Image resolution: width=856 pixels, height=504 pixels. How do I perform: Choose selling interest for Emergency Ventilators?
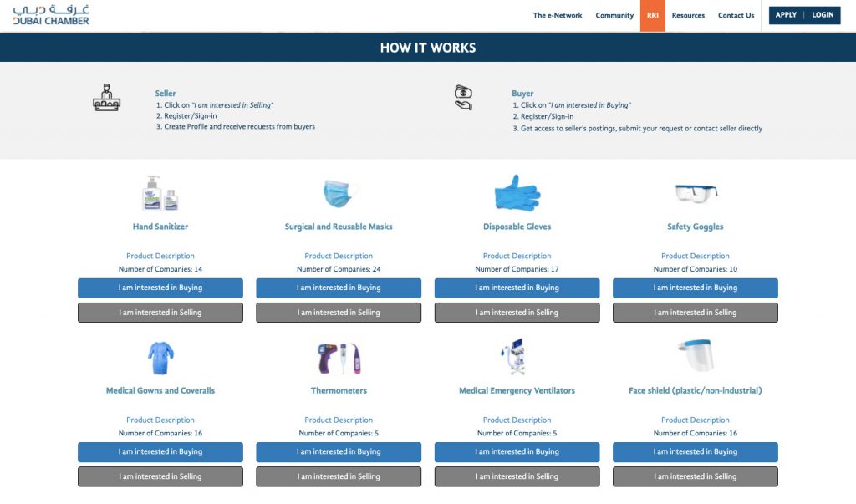pos(517,476)
